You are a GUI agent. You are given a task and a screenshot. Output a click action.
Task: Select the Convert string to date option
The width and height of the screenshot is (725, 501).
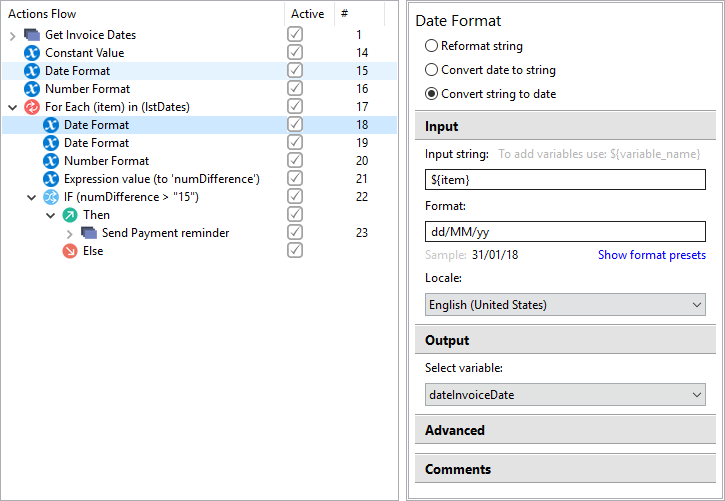tap(431, 94)
